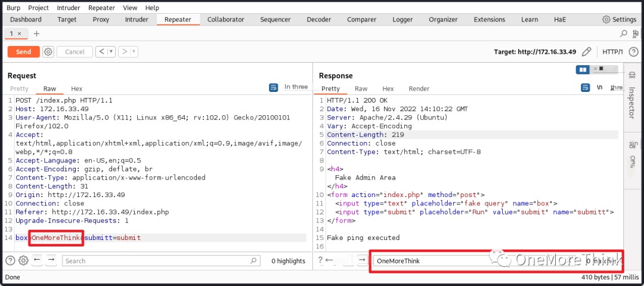This screenshot has height=286, width=644.
Task: Switch to the Organizer tab
Action: click(443, 19)
